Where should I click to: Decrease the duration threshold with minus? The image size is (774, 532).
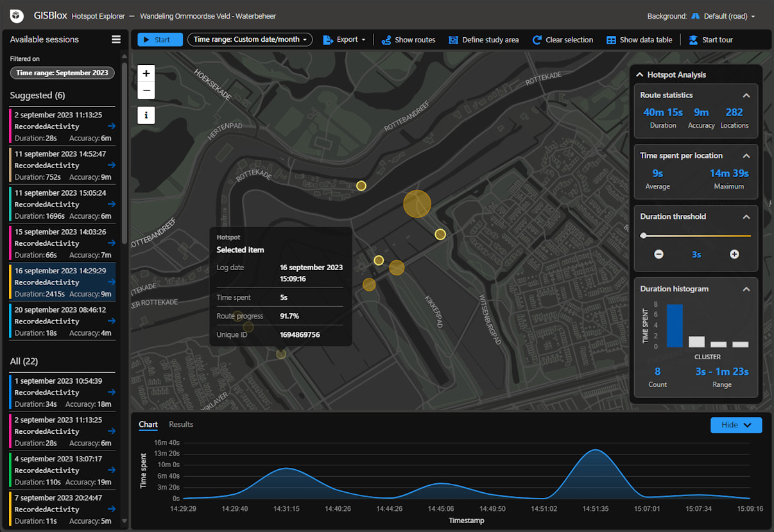click(658, 254)
